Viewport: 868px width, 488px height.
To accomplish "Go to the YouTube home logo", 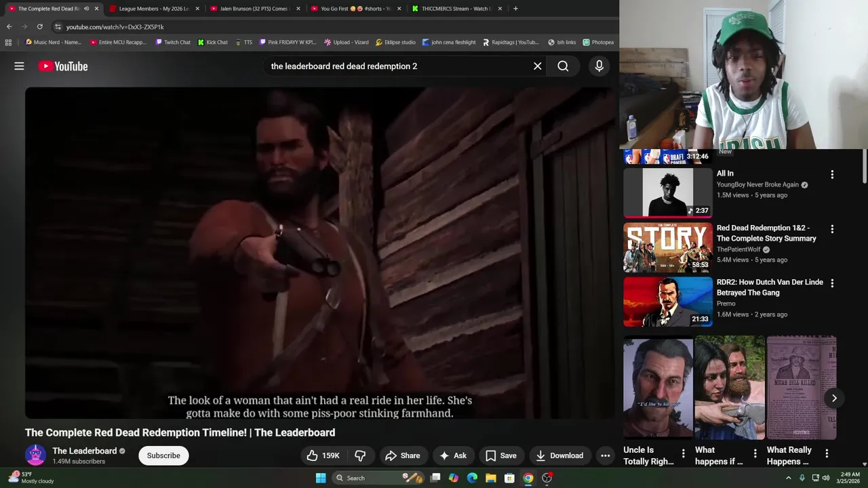I will [63, 66].
